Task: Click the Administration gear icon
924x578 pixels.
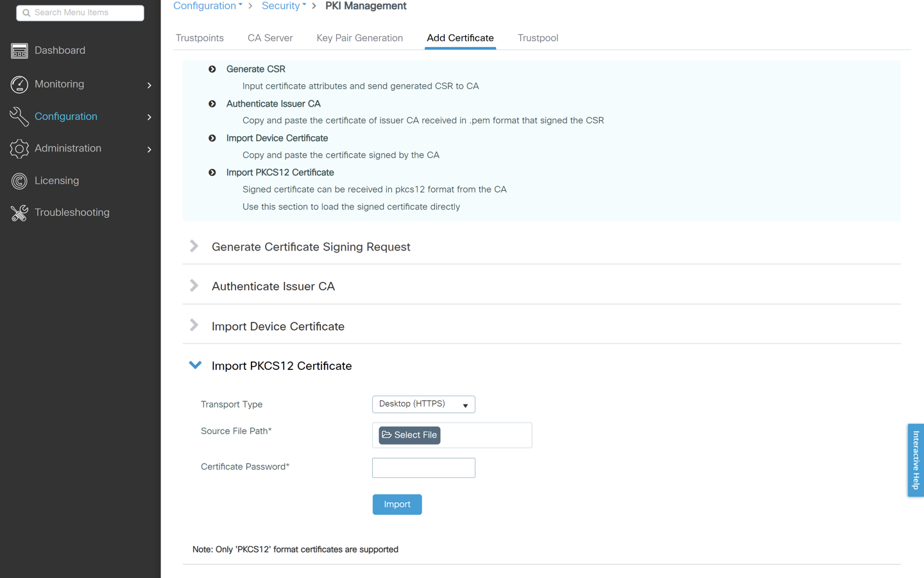Action: click(19, 148)
